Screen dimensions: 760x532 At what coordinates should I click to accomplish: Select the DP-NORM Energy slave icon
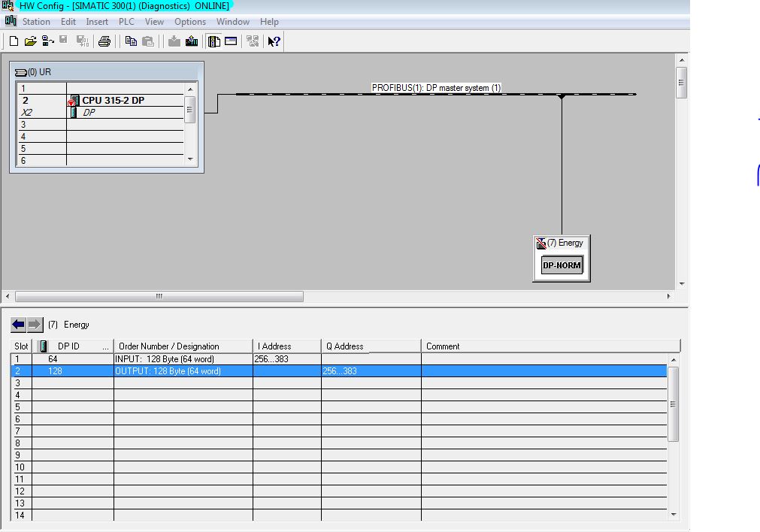pos(562,265)
